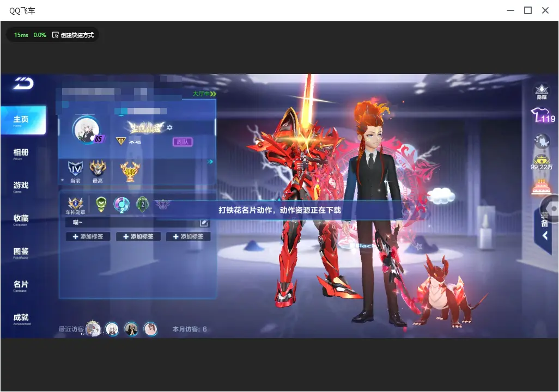559x392 pixels.
Task: Click the 15ms latency indicator
Action: (21, 35)
